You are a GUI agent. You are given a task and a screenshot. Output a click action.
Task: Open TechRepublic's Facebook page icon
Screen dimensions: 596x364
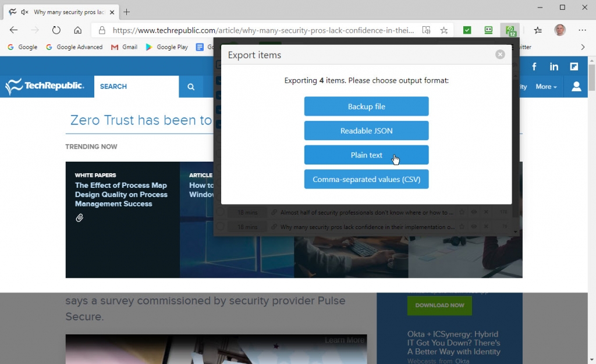point(534,67)
